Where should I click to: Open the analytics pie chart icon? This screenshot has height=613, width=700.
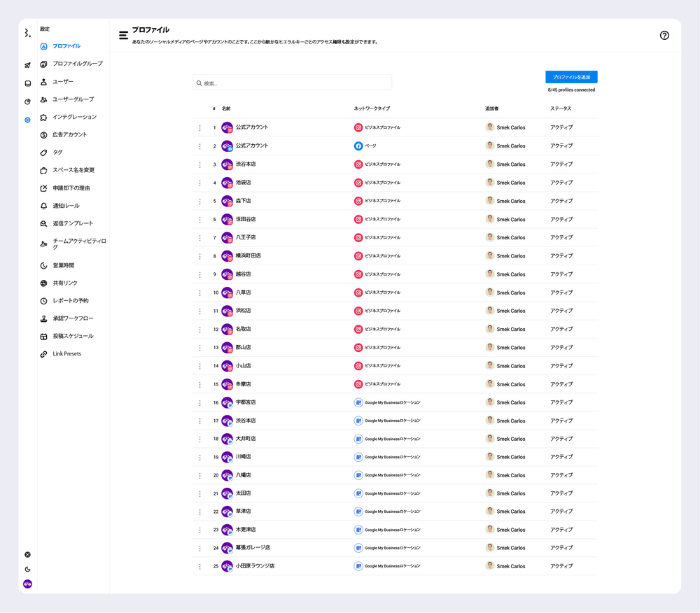coord(27,101)
